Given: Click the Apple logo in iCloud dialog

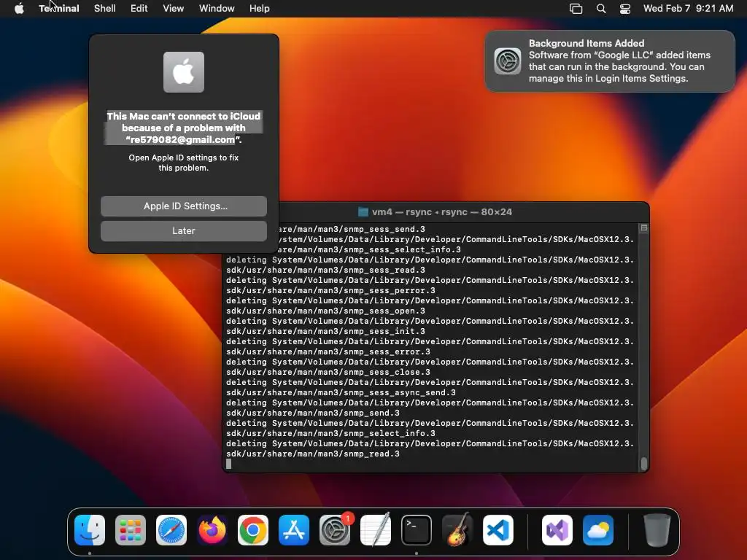Looking at the screenshot, I should tap(184, 72).
